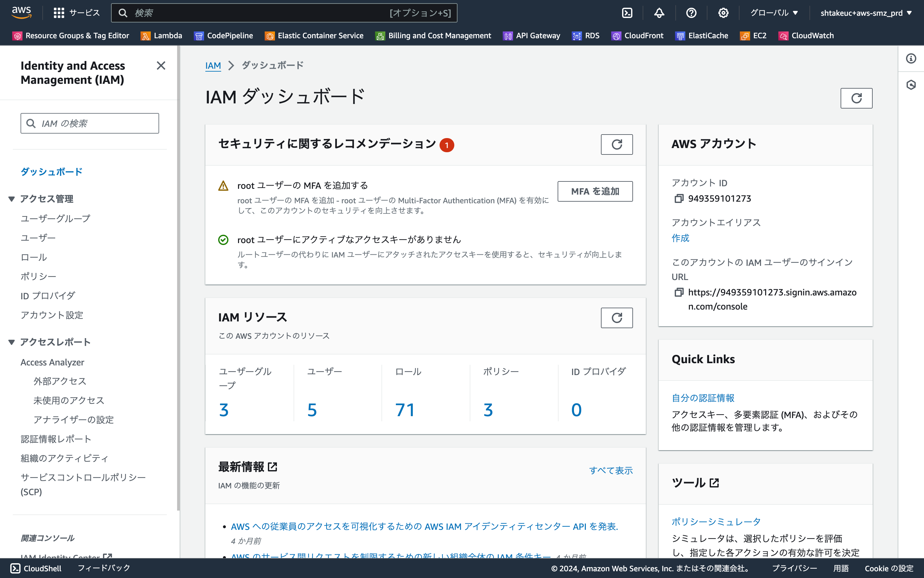Viewport: 924px width, 578px height.
Task: Refresh security recommendations panel
Action: [617, 144]
